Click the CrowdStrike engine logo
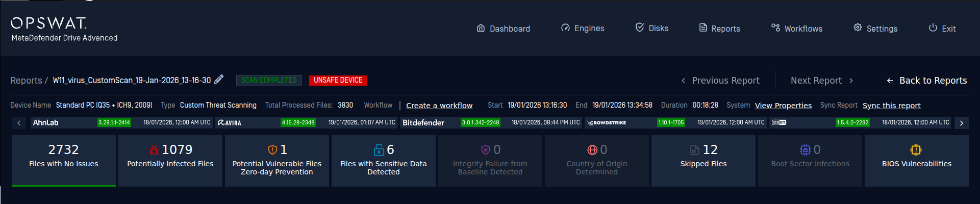This screenshot has height=204, width=980. coord(607,122)
